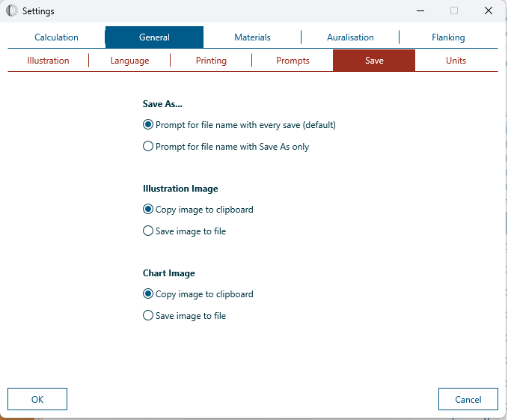
Task: Switch to the Illustration sub-tab
Action: click(49, 61)
